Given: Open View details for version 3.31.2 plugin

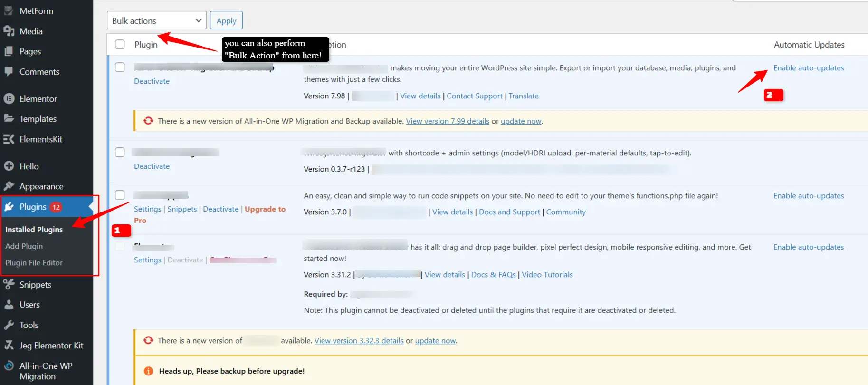Looking at the screenshot, I should pos(445,275).
